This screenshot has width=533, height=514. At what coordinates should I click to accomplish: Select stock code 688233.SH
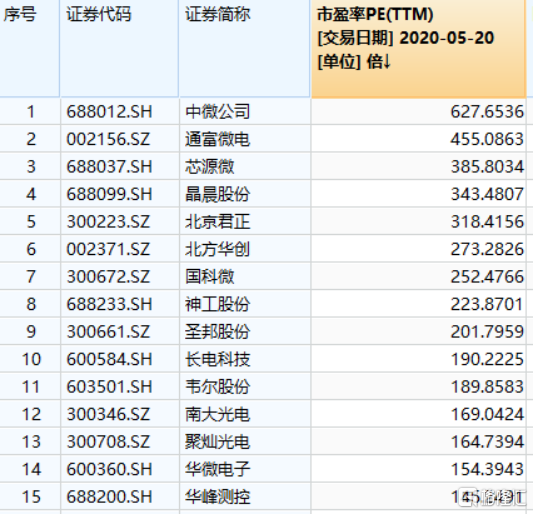click(x=109, y=305)
